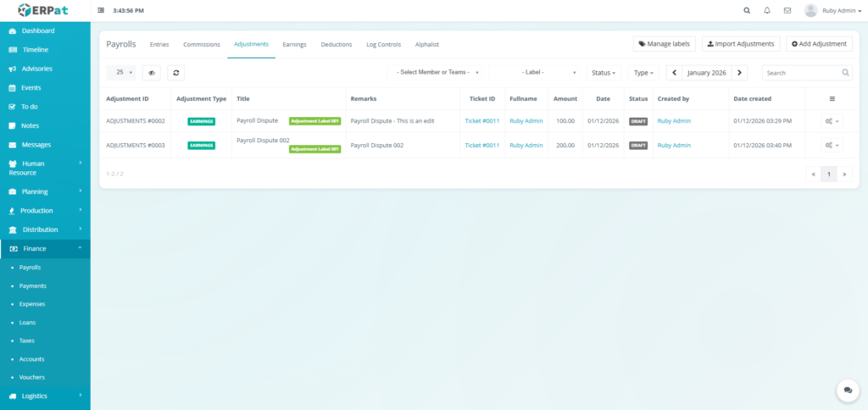Open the Select Member or Teams dropdown
Screen dimensions: 868x410
coord(437,73)
